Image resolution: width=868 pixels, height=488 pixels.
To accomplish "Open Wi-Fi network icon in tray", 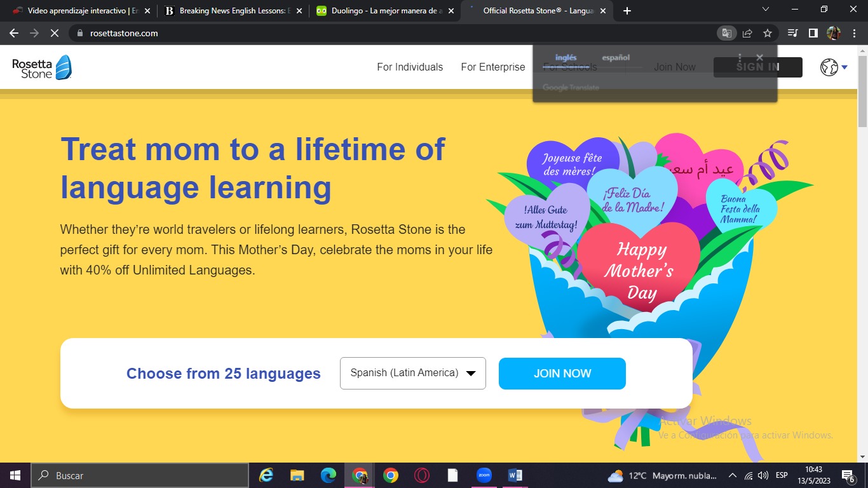I will pos(748,475).
